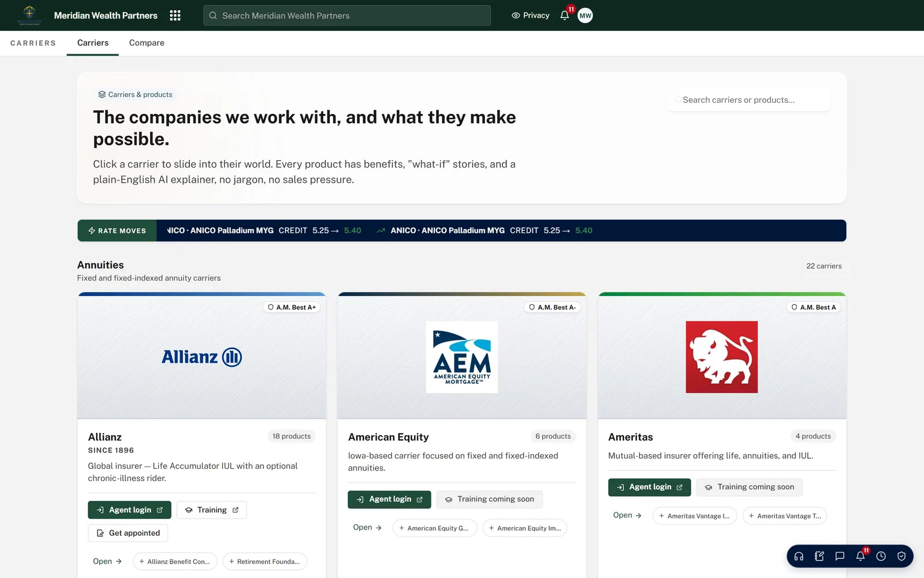Switch to the Compare tab
Image resolution: width=924 pixels, height=578 pixels.
click(147, 43)
